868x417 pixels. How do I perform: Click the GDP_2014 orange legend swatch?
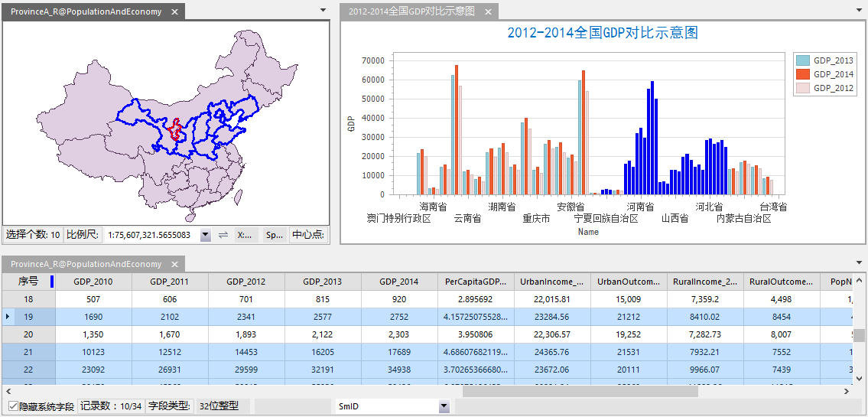[x=802, y=74]
